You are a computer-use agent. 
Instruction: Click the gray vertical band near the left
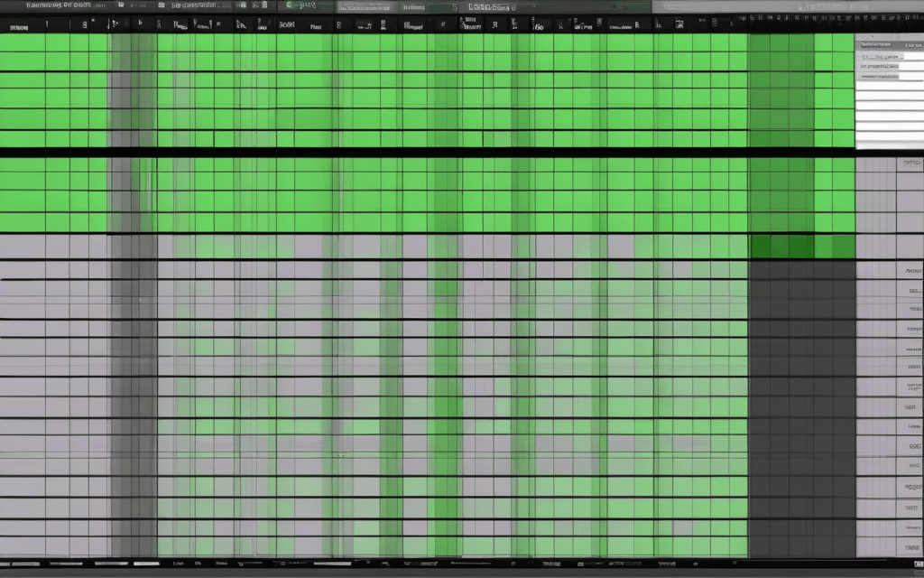(x=133, y=361)
